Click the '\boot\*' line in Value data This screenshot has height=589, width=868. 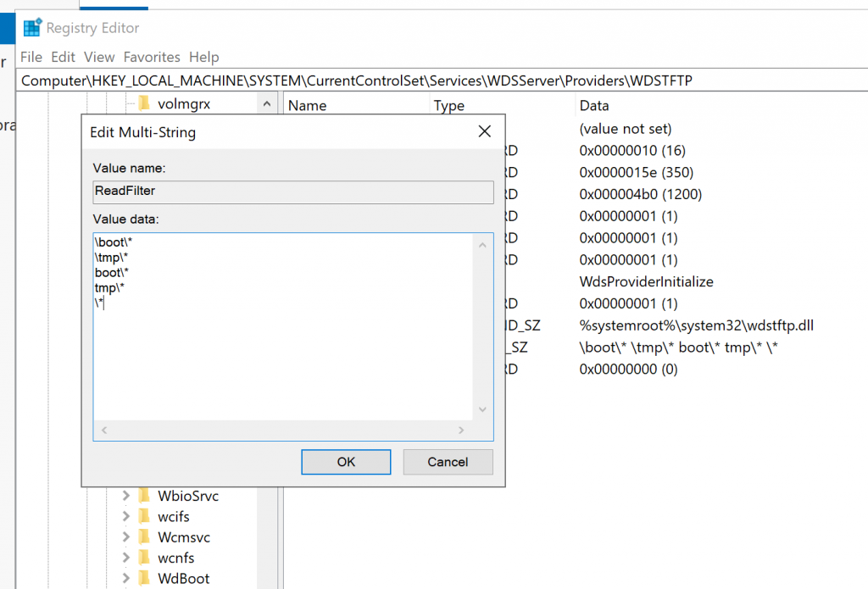[114, 242]
